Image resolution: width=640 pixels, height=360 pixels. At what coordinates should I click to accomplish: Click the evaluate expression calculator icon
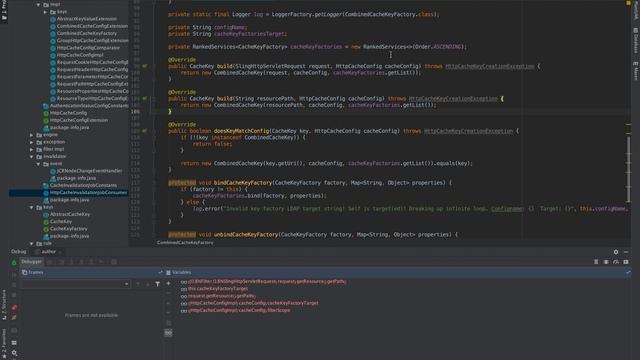[114, 262]
